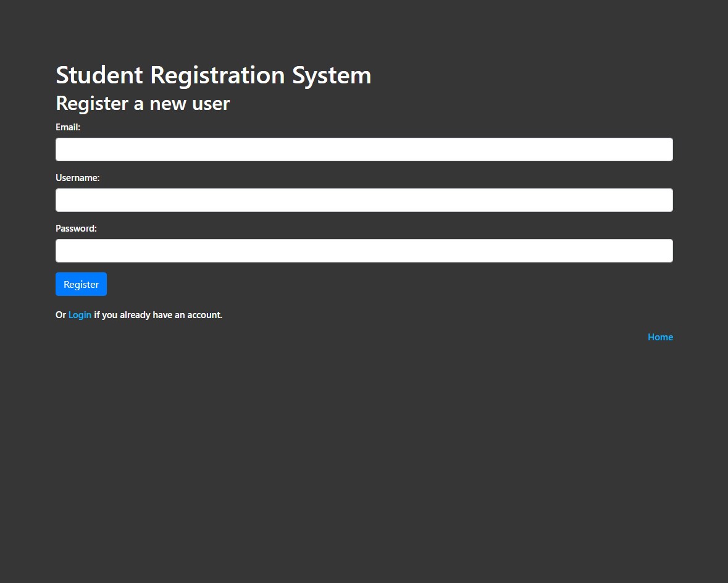Click the Register button to create account

(81, 284)
